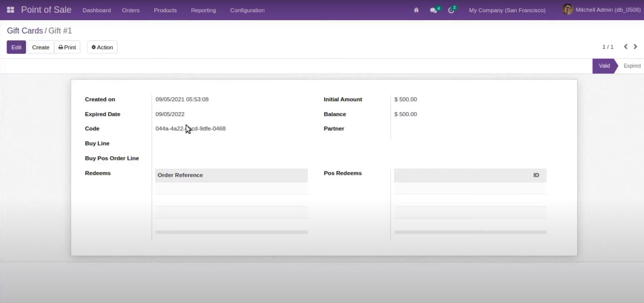Open the Orders menu
The width and height of the screenshot is (644, 303).
tap(131, 10)
